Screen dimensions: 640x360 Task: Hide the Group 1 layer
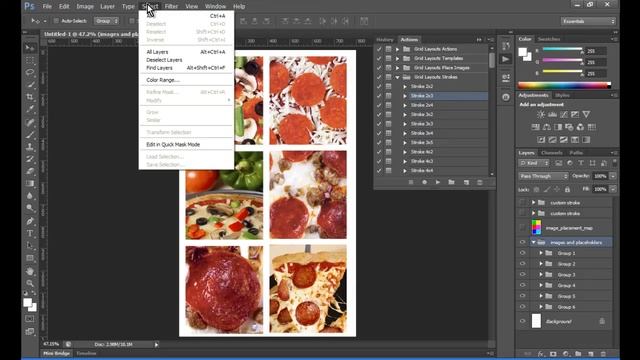click(522, 253)
